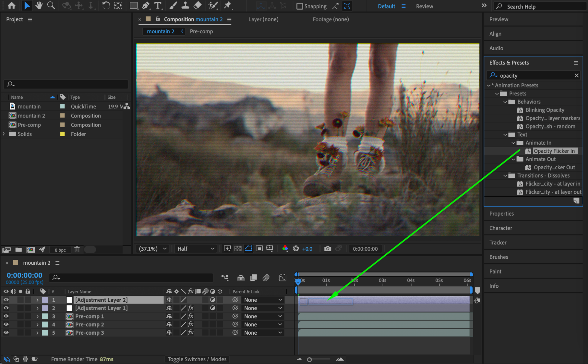Select the Clone Stamp tool
The width and height of the screenshot is (588, 364).
tap(185, 6)
